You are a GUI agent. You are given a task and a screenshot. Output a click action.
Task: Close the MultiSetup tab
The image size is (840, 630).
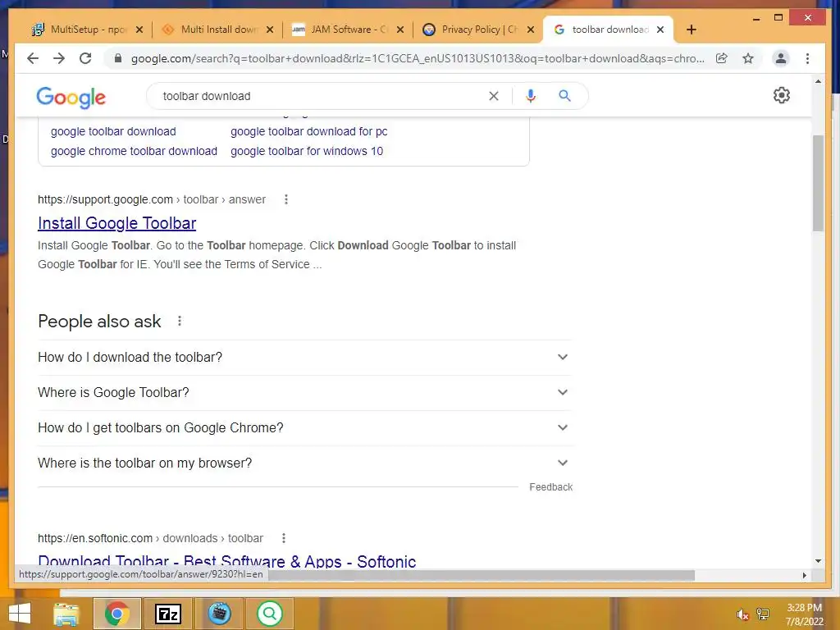pyautogui.click(x=139, y=30)
